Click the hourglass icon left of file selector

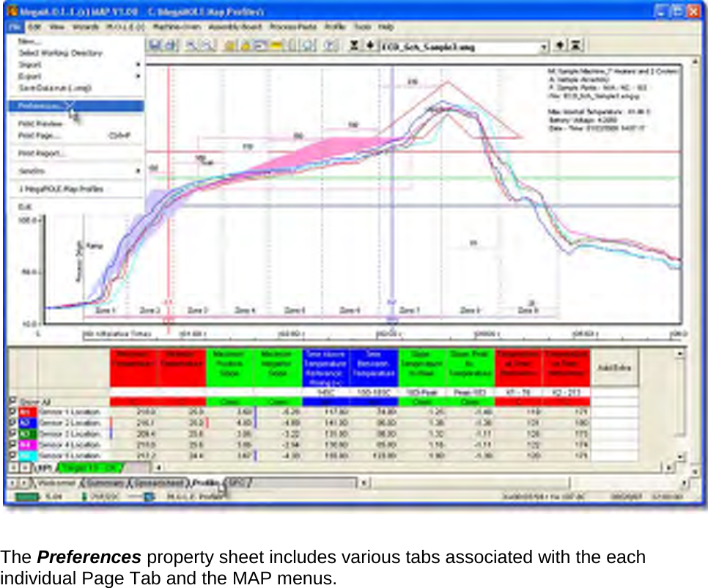(355, 45)
